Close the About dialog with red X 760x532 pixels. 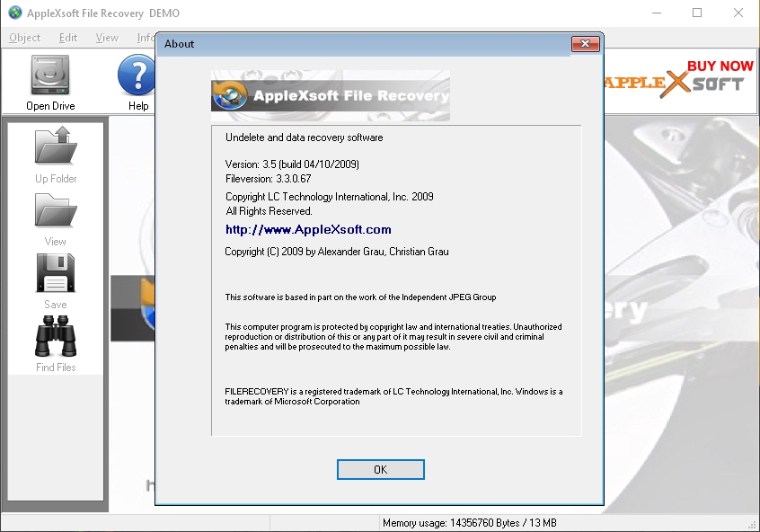[x=585, y=44]
